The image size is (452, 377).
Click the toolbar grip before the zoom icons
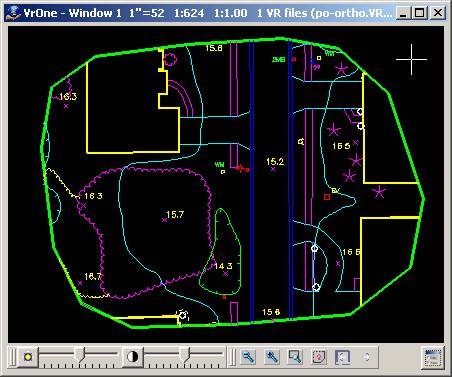pyautogui.click(x=232, y=357)
